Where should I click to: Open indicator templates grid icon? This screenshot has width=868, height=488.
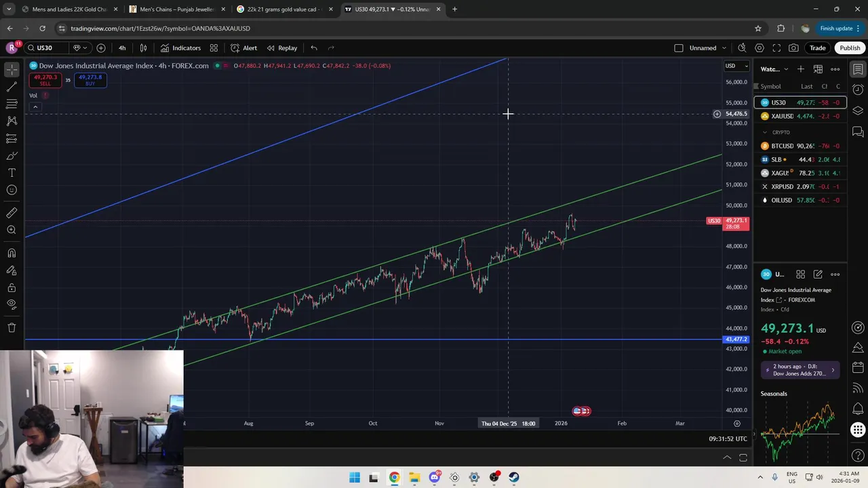[x=214, y=48]
